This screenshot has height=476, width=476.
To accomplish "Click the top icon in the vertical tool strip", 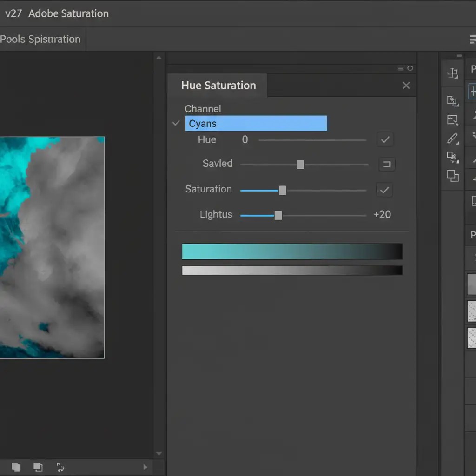I will (452, 73).
